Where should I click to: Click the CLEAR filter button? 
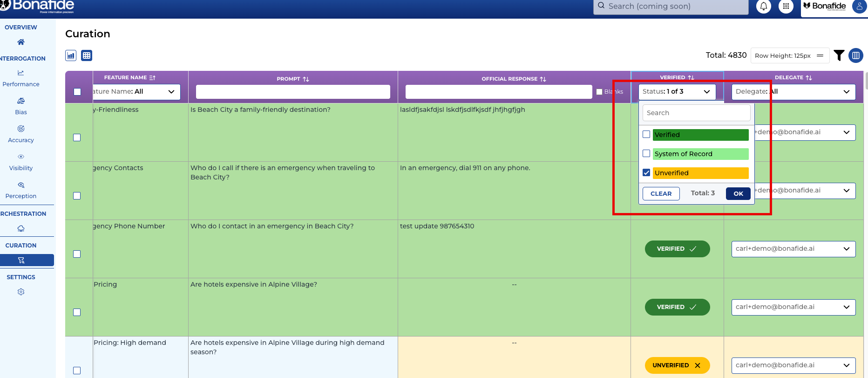(x=661, y=193)
